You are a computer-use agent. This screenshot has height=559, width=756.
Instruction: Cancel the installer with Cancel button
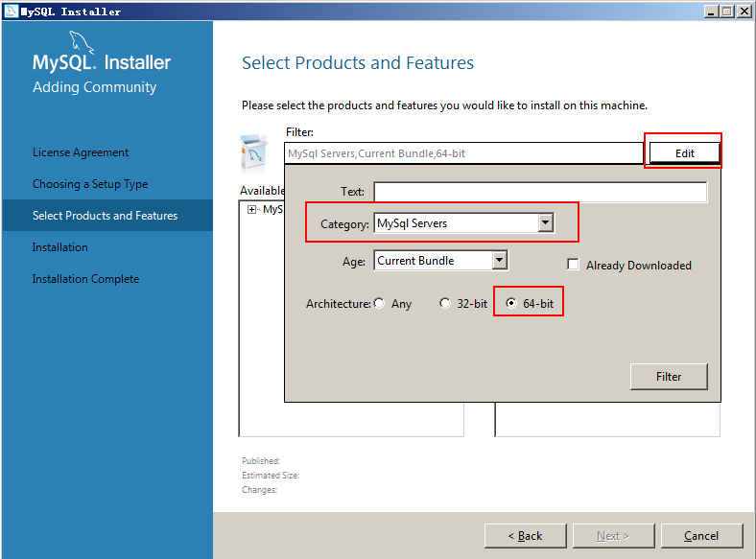coord(701,536)
